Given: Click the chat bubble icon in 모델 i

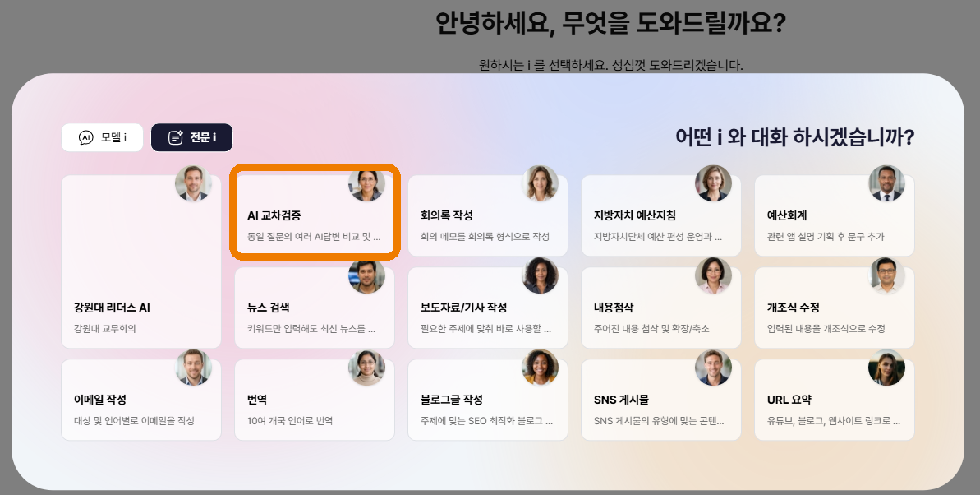Looking at the screenshot, I should [x=85, y=137].
